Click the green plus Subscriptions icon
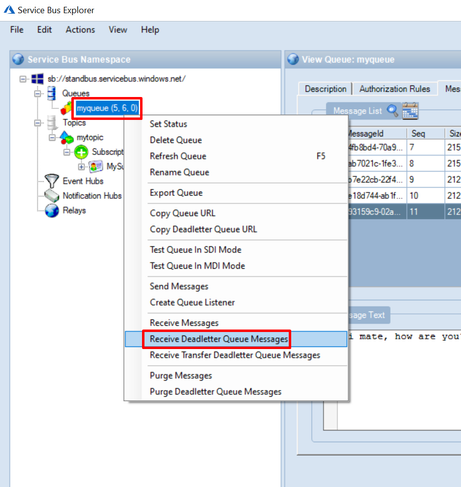 (x=81, y=152)
